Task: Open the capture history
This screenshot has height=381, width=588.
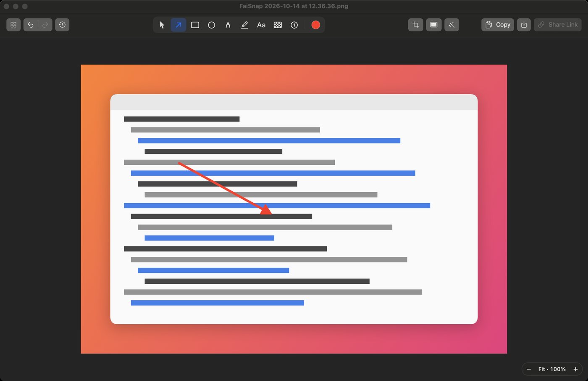Action: coord(62,25)
